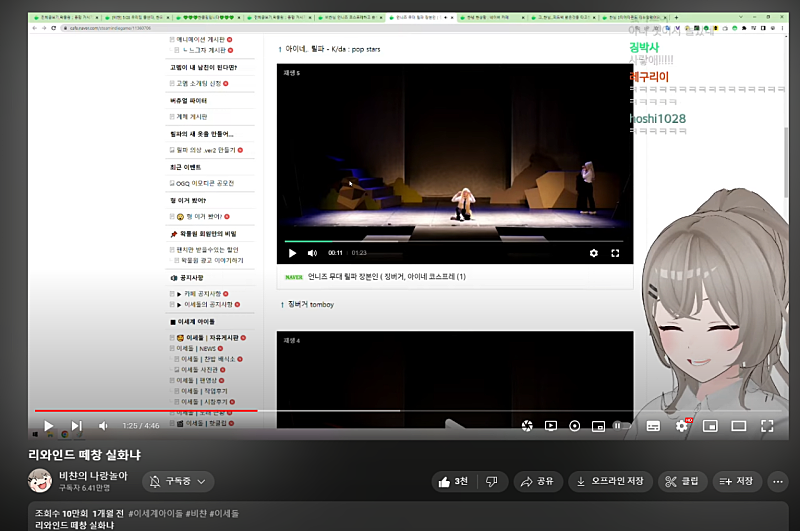Open new tab plus in recorded browser
The image size is (800, 531).
click(x=677, y=17)
